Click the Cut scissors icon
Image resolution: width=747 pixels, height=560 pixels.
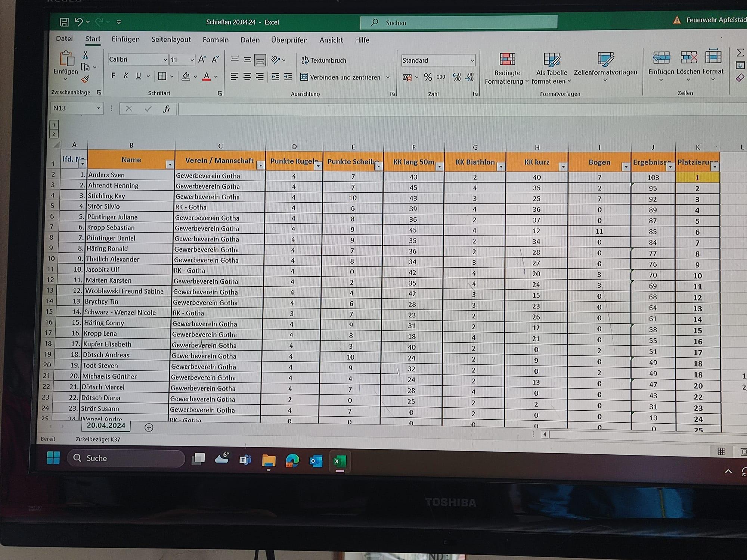85,55
